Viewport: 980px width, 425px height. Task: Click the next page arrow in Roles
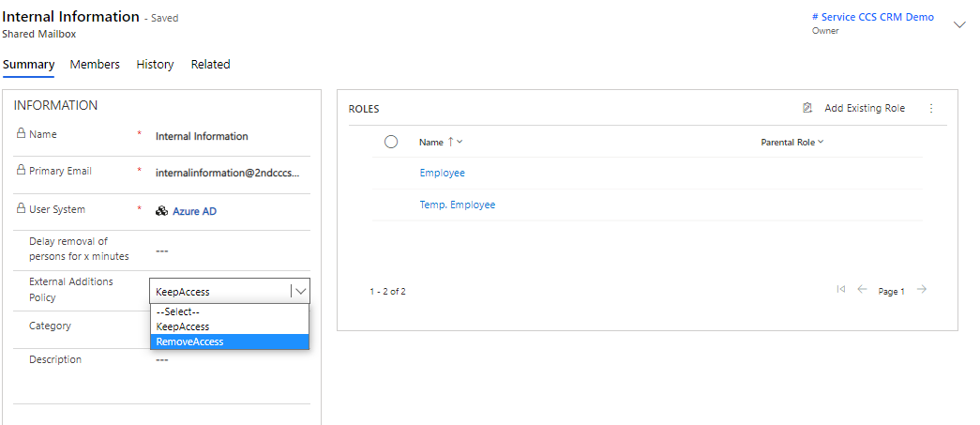click(922, 290)
